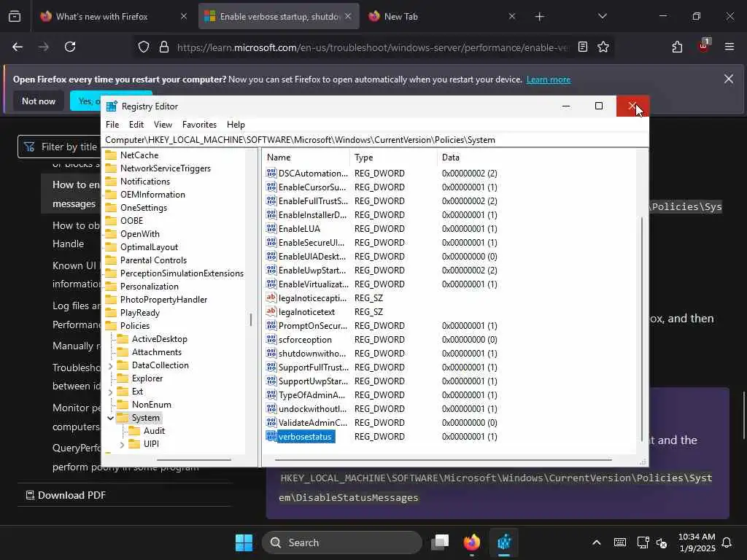Select the Audit folder key
The image size is (747, 560).
point(154,430)
